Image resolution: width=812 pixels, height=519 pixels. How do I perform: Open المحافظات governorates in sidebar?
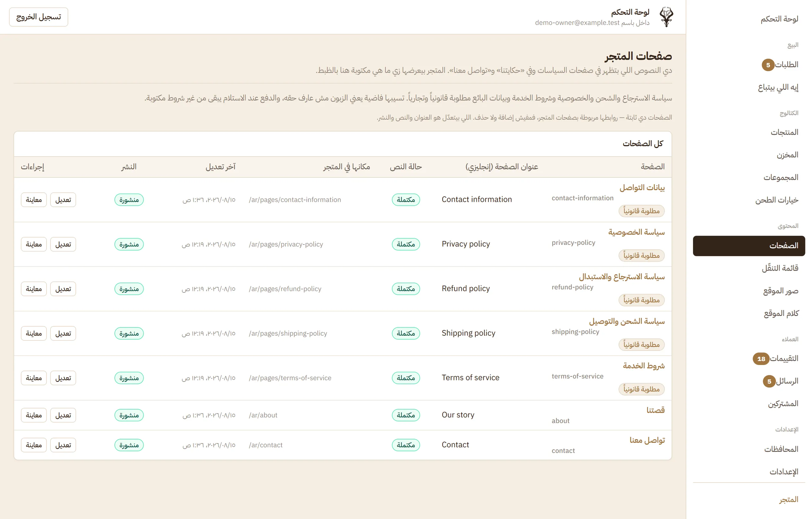781,449
